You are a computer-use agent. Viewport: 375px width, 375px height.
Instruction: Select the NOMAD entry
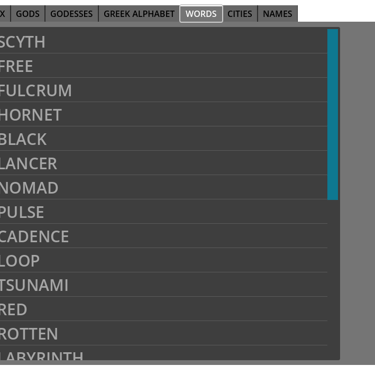[x=163, y=187]
